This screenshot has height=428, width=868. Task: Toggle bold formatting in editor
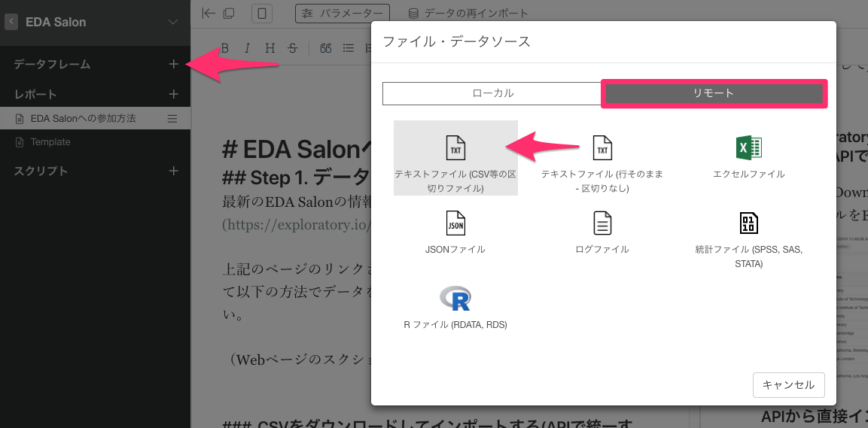225,48
